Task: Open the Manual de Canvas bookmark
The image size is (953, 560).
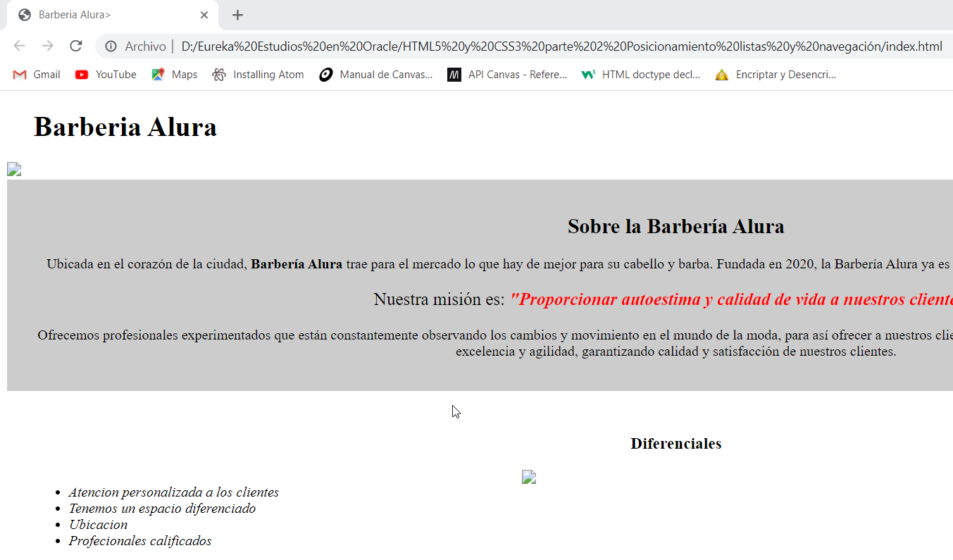Action: tap(375, 75)
